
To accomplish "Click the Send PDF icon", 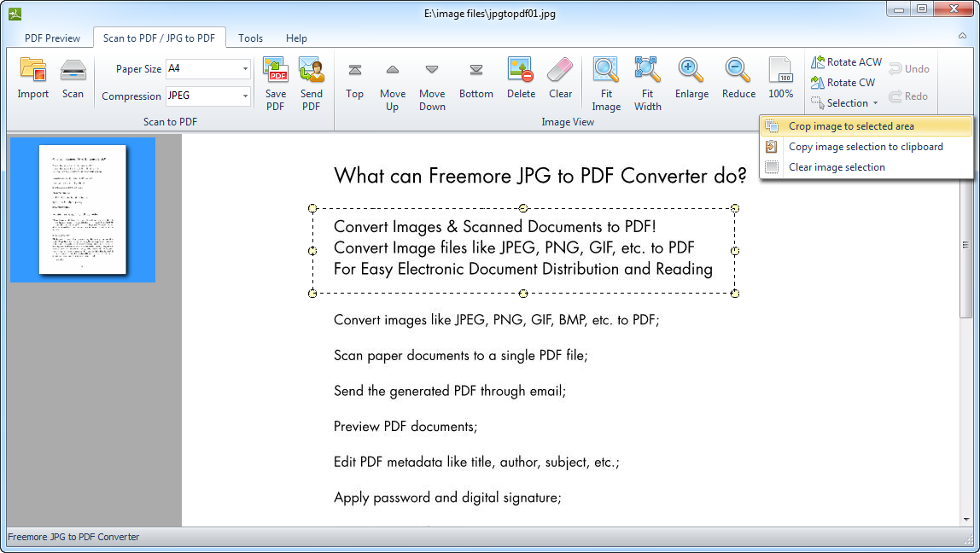I will point(312,70).
